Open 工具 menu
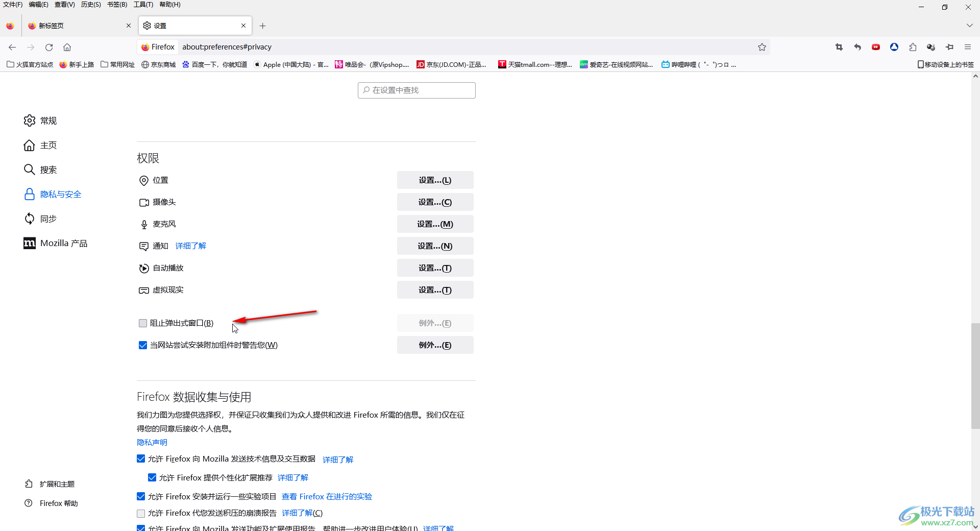 pos(143,5)
